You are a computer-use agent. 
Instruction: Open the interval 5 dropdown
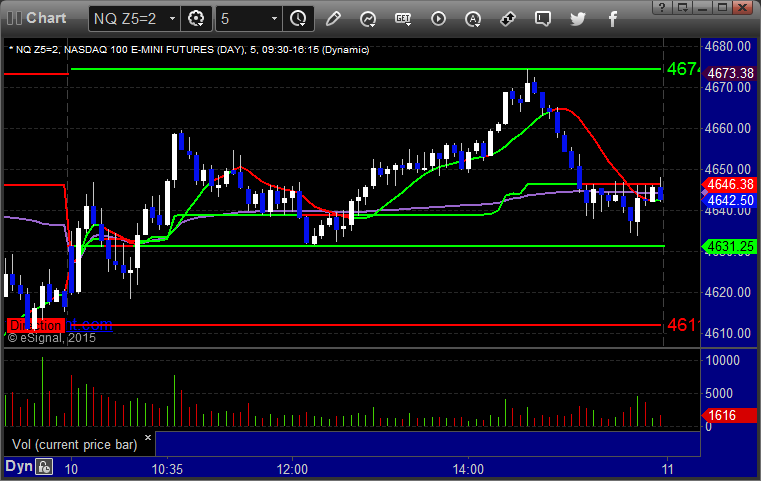[x=274, y=19]
